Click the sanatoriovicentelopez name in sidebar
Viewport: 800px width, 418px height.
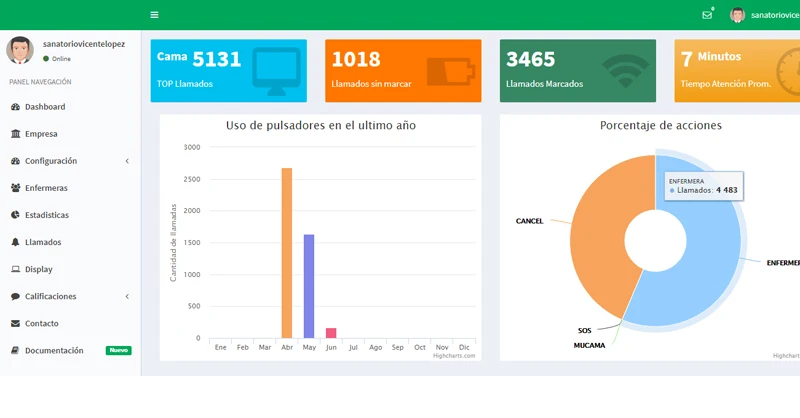[84, 44]
